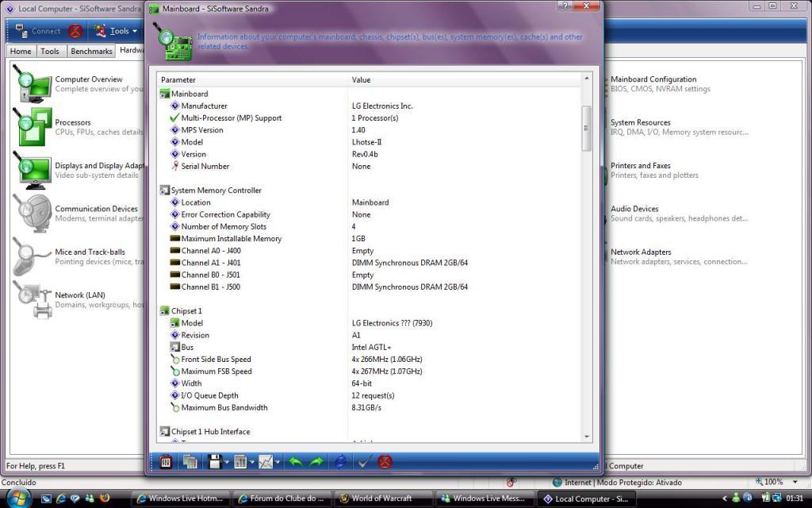Select the 'I/O Queue Depth' row
The width and height of the screenshot is (812, 508).
point(369,395)
